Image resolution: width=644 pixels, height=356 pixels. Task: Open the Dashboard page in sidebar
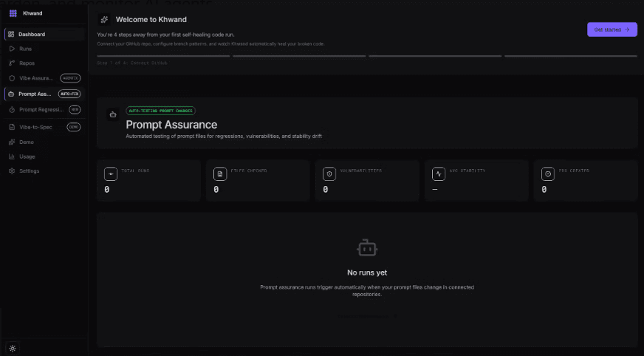(x=44, y=34)
